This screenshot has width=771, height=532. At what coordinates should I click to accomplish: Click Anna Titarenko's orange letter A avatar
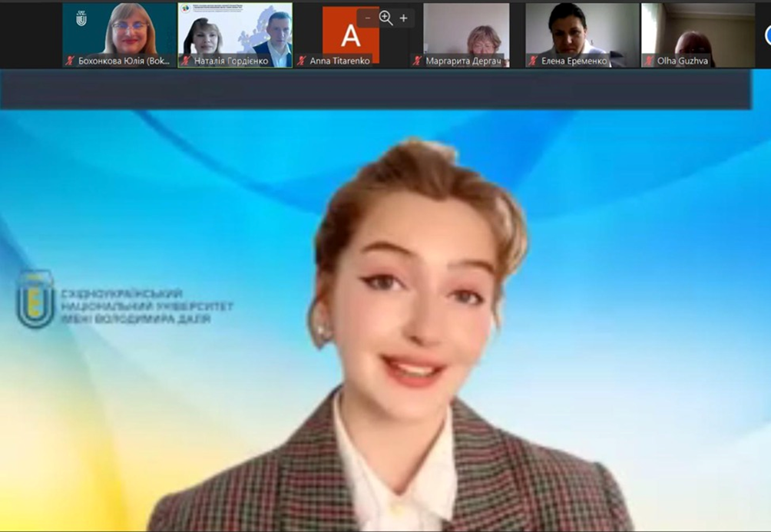350,35
